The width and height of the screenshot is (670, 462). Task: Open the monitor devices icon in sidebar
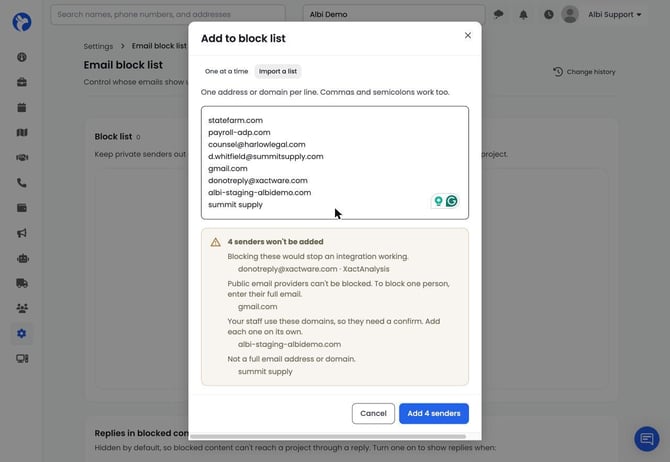pyautogui.click(x=22, y=359)
